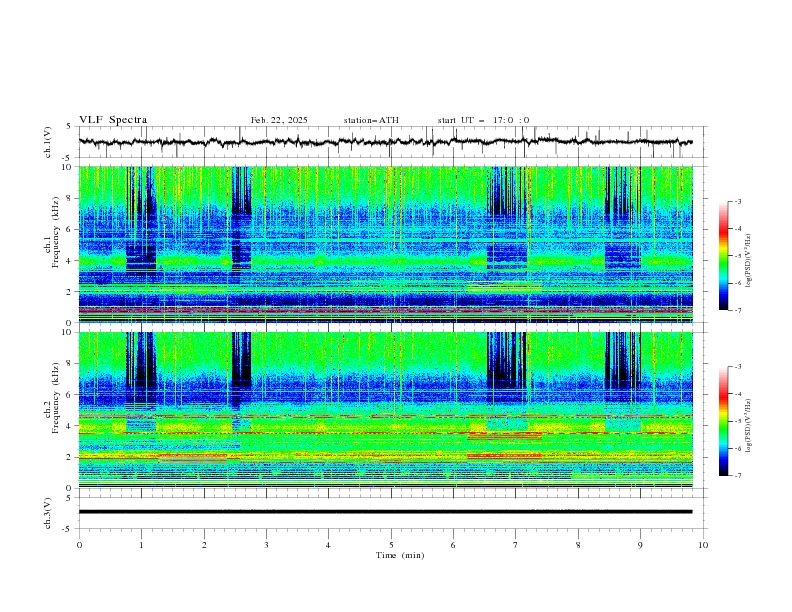Click the "VLF Spectra" plot title
This screenshot has width=792, height=612.
pyautogui.click(x=113, y=120)
